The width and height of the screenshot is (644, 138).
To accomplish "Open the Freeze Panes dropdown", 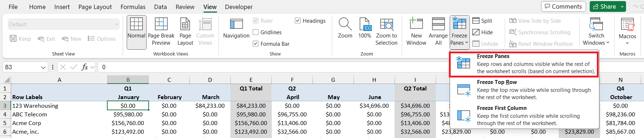I will (459, 32).
